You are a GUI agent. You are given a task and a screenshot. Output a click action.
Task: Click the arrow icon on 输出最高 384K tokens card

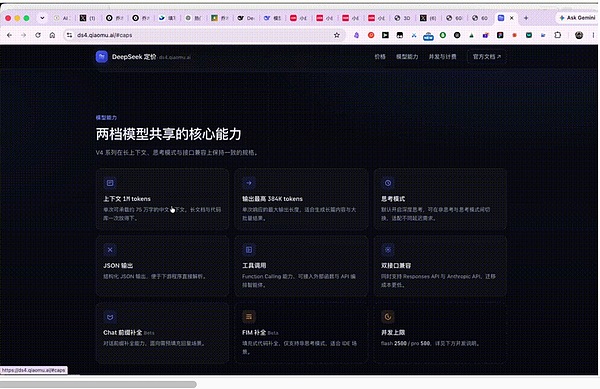point(249,183)
